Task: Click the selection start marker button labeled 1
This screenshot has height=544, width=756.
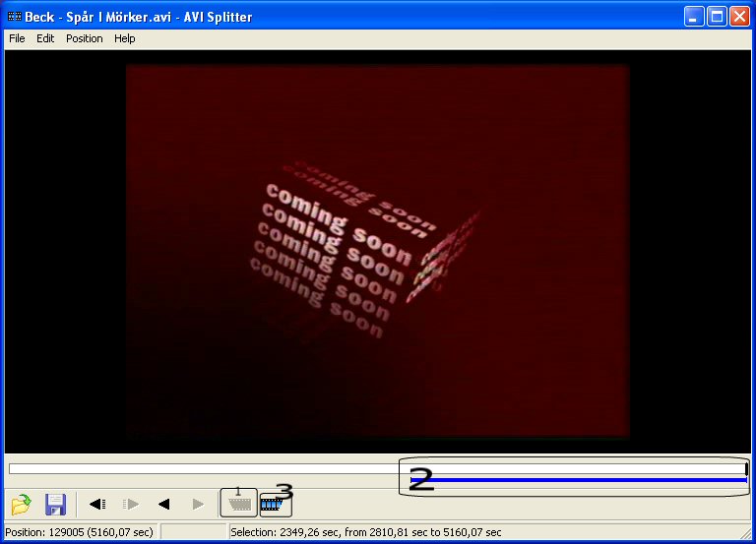Action: (x=238, y=503)
